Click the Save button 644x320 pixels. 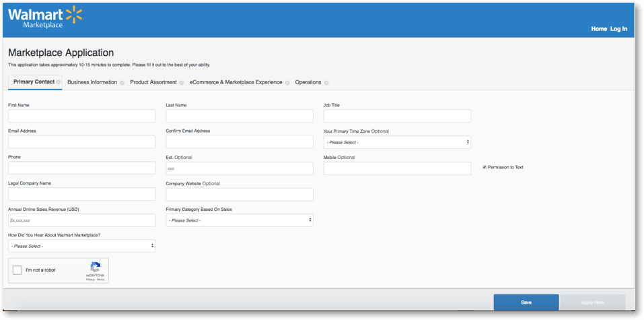[x=526, y=302]
